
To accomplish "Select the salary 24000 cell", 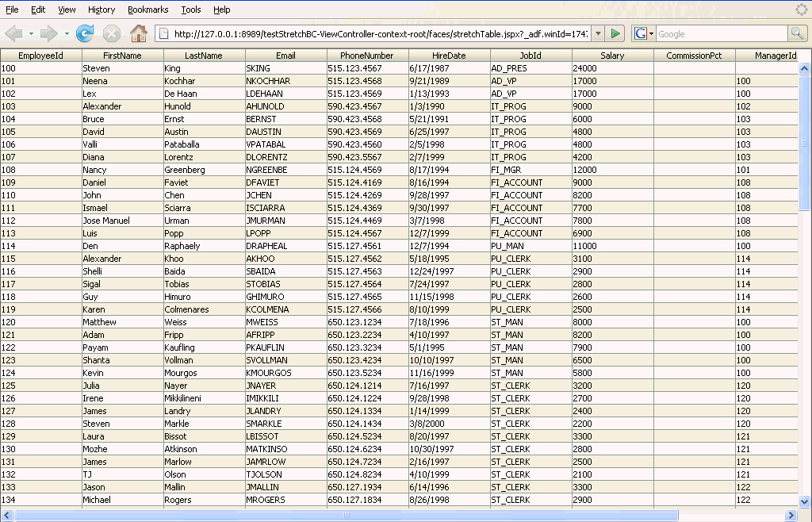I will [x=613, y=68].
